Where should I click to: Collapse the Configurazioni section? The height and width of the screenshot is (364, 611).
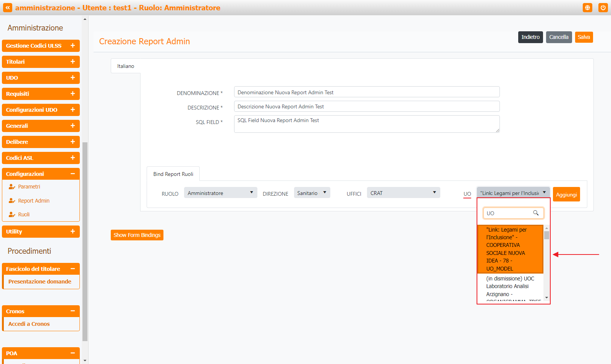click(x=73, y=174)
